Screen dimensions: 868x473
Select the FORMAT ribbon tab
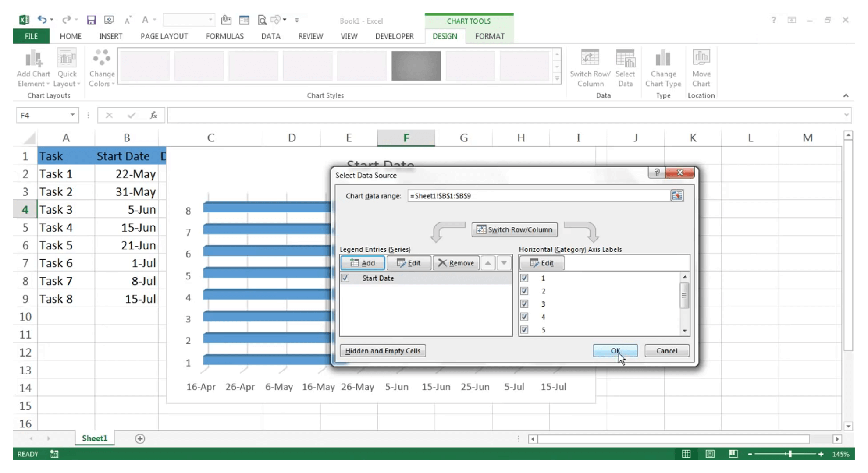[490, 36]
